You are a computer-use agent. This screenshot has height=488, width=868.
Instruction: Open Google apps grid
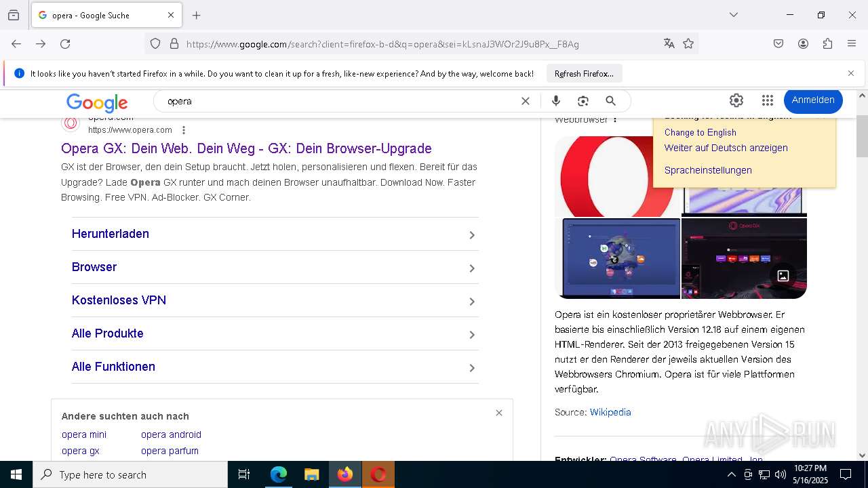[768, 100]
